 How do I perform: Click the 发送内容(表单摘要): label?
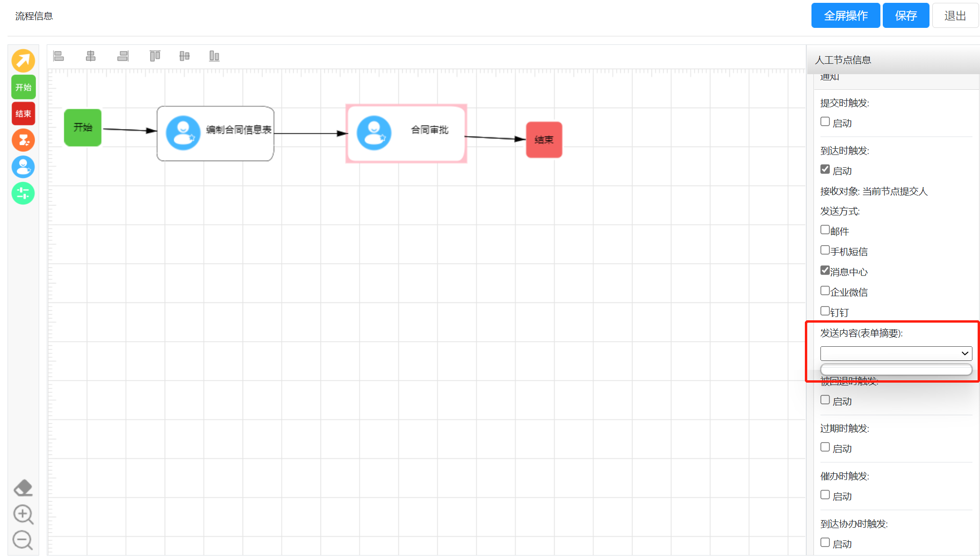(862, 333)
